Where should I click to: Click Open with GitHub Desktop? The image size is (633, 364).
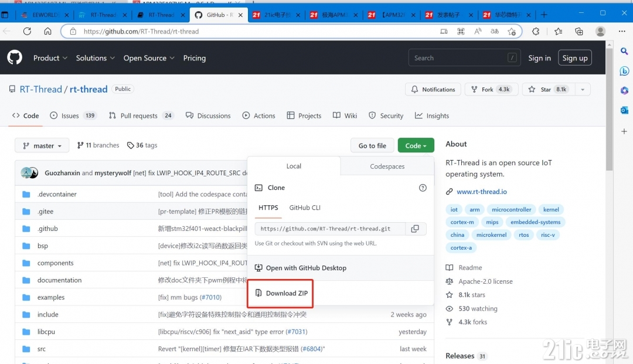301,268
